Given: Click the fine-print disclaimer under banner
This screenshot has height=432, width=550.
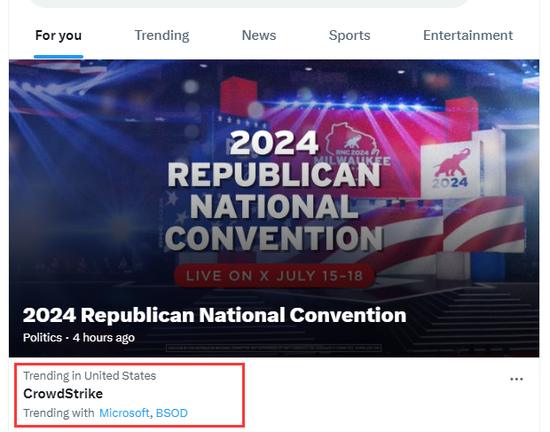Looking at the screenshot, I should coord(274,348).
